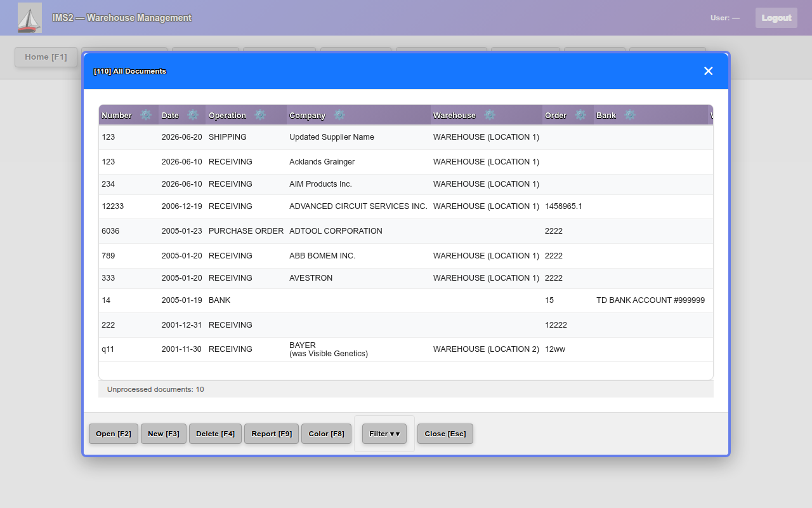Click the BAYER (was Visible Genetics) cell
The image size is (812, 508).
click(358, 349)
